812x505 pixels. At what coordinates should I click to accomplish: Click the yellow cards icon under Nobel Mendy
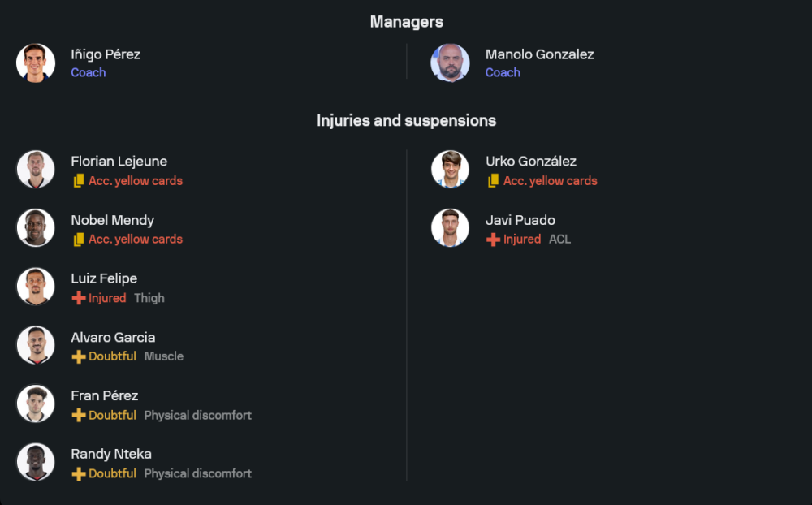(79, 240)
